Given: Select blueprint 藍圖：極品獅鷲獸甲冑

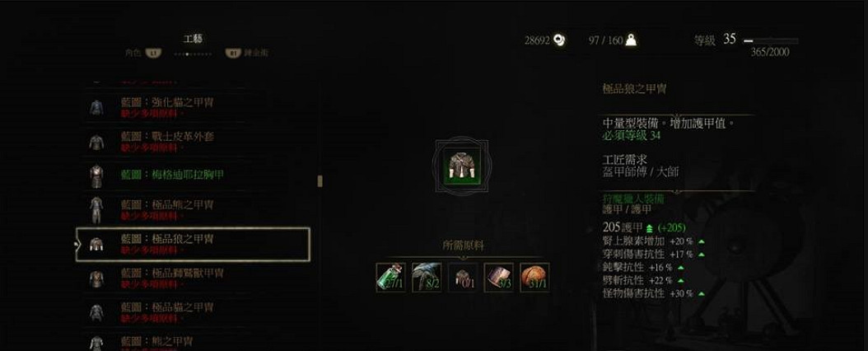Looking at the screenshot, I should tap(193, 278).
